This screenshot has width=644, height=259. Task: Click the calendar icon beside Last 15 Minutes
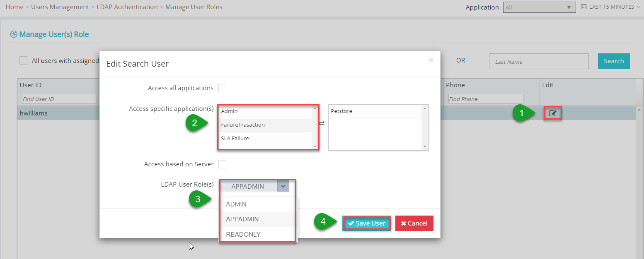pos(583,7)
